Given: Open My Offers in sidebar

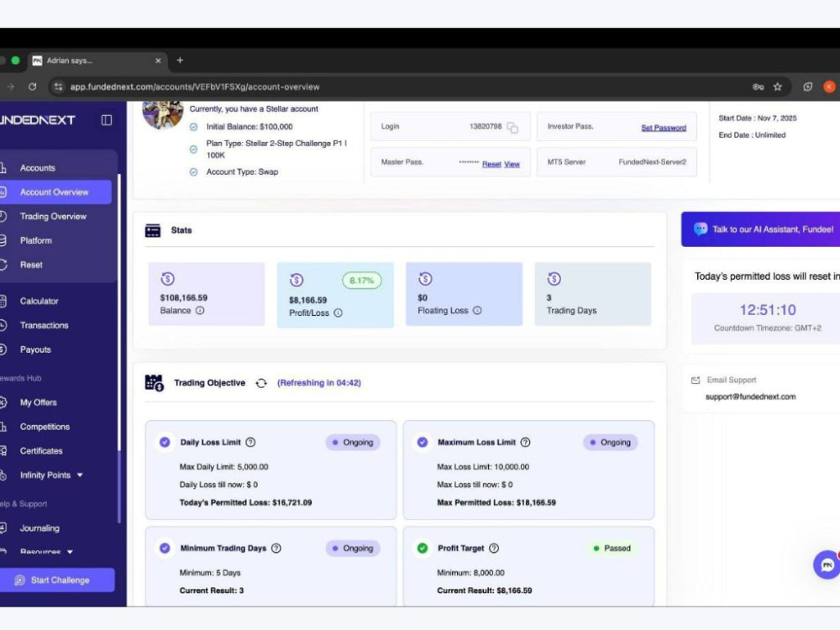Looking at the screenshot, I should pyautogui.click(x=38, y=402).
